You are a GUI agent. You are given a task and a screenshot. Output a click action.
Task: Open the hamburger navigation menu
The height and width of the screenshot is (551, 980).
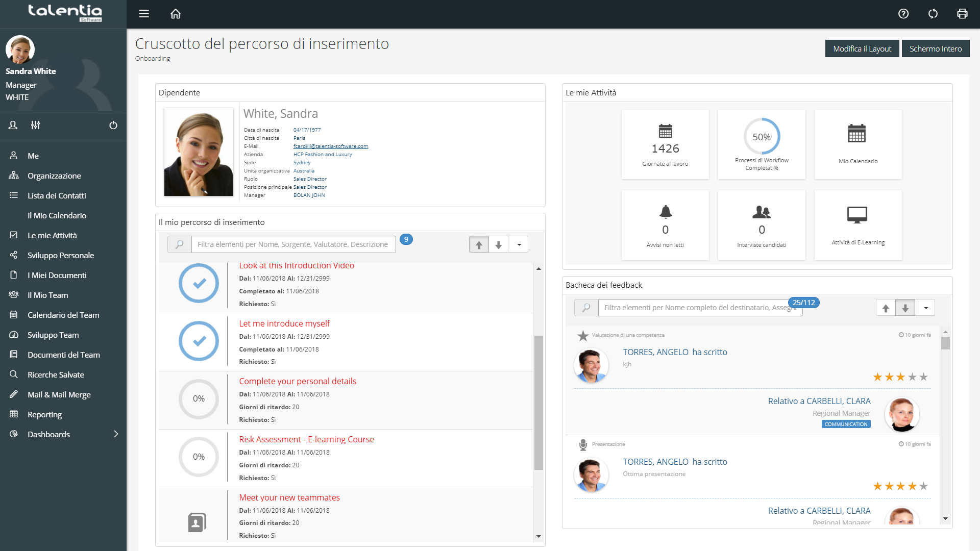(144, 14)
